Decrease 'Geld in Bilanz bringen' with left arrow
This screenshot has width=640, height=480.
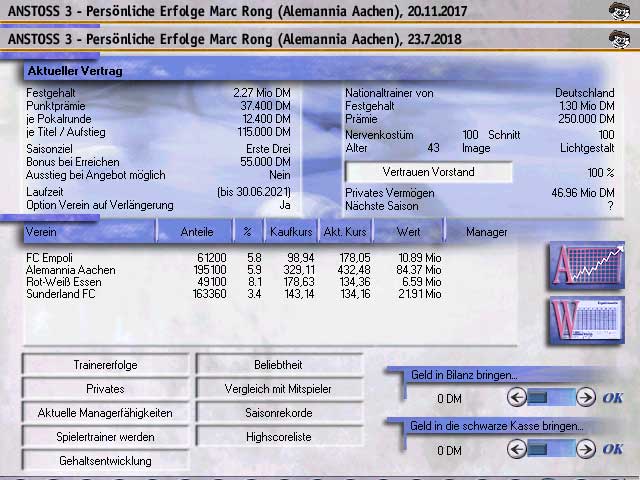(x=516, y=397)
